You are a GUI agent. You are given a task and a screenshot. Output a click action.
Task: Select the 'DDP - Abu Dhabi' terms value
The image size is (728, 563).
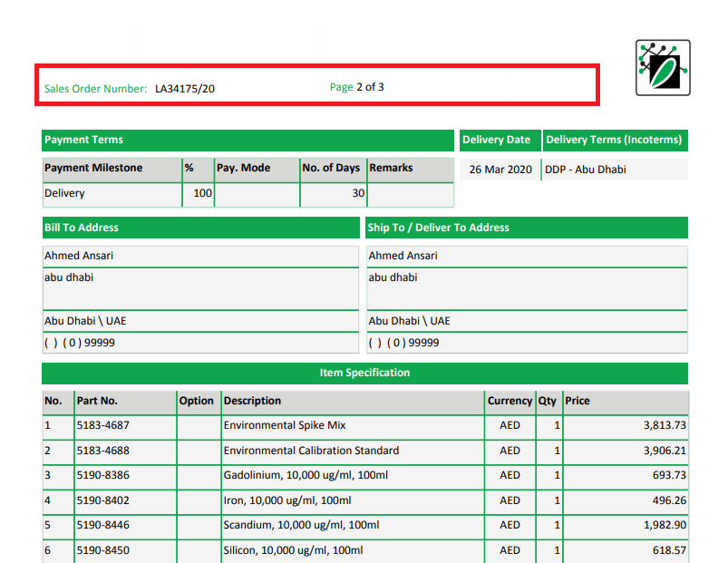click(586, 170)
